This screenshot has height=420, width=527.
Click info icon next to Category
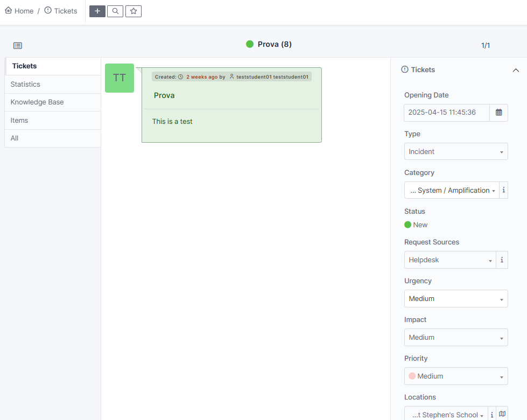503,190
